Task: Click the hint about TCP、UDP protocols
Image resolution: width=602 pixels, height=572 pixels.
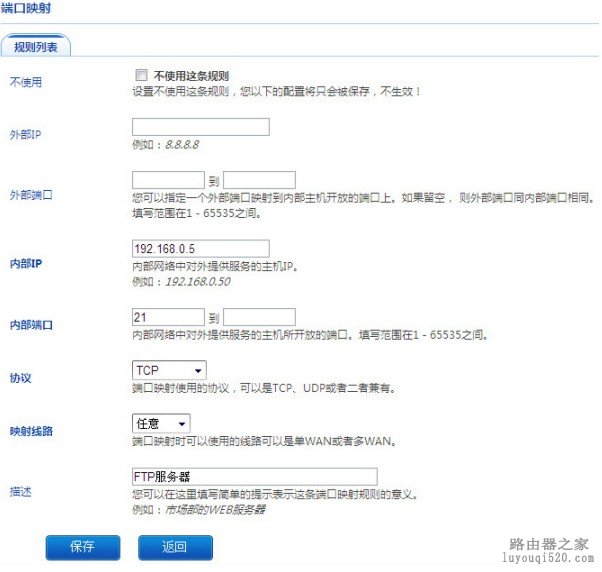Action: (x=263, y=388)
